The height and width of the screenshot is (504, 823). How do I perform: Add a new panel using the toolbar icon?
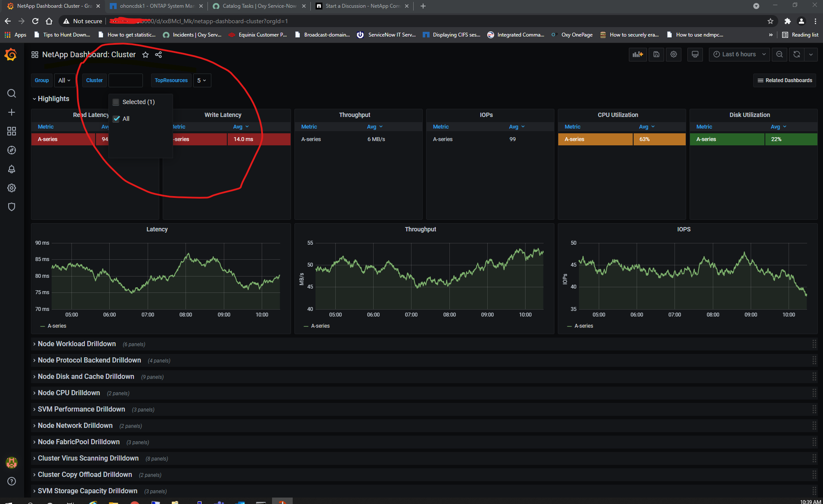[x=637, y=54]
